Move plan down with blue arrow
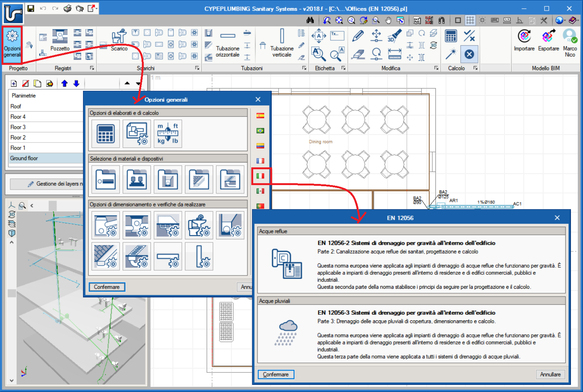Image resolution: width=583 pixels, height=392 pixels. point(76,84)
